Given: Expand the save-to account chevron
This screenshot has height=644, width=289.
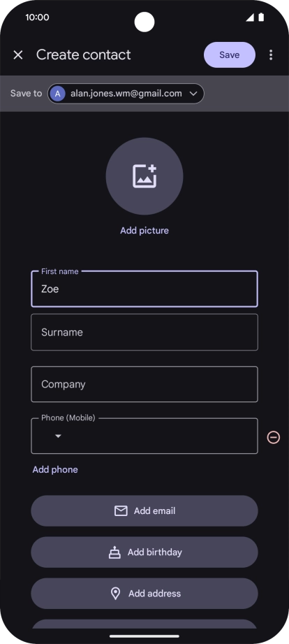Looking at the screenshot, I should (x=193, y=94).
